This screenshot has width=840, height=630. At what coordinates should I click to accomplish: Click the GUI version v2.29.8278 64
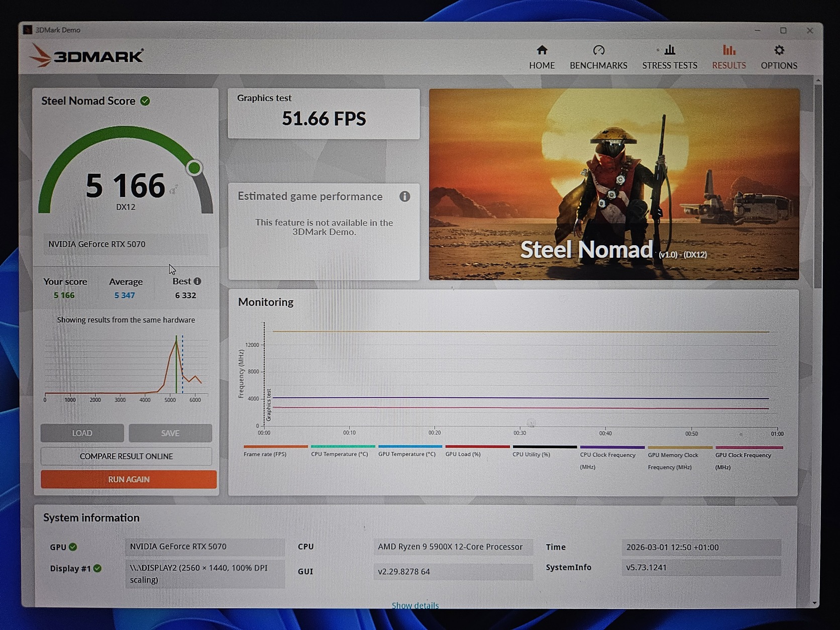coord(453,572)
